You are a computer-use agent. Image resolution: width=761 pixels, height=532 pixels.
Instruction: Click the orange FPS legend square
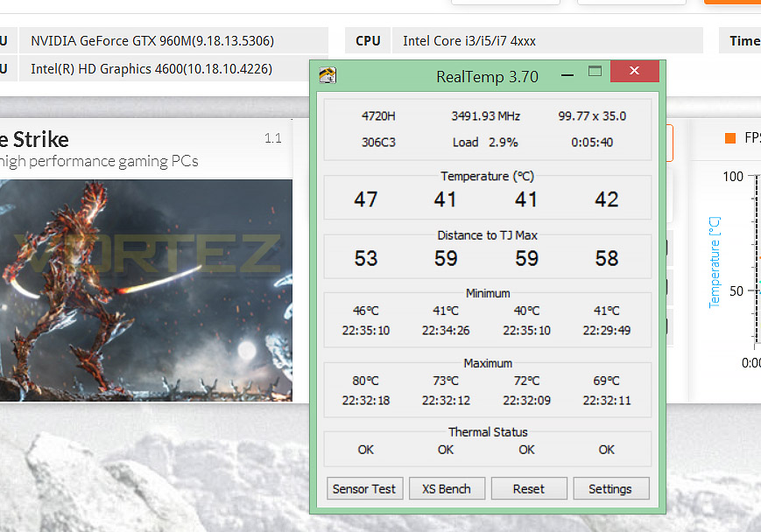click(730, 138)
